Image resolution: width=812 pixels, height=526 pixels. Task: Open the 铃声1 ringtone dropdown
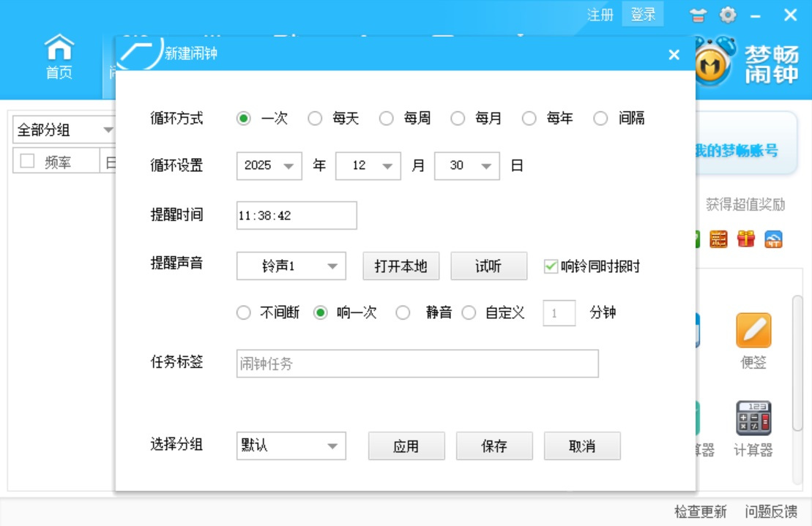291,266
